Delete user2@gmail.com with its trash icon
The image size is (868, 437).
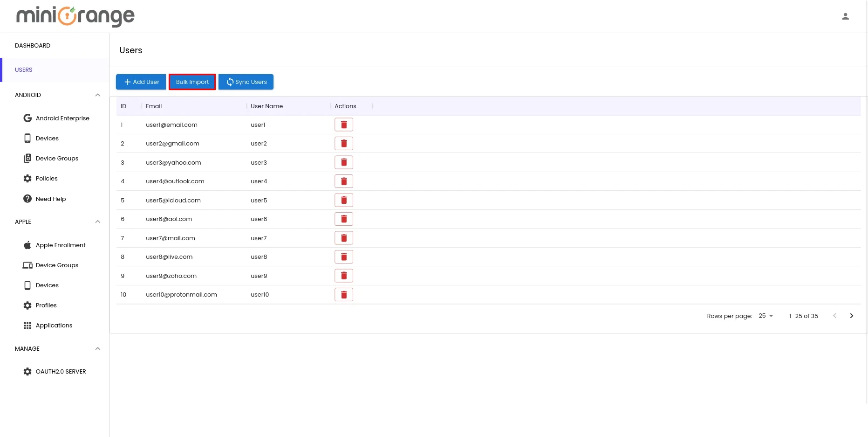[x=344, y=143]
